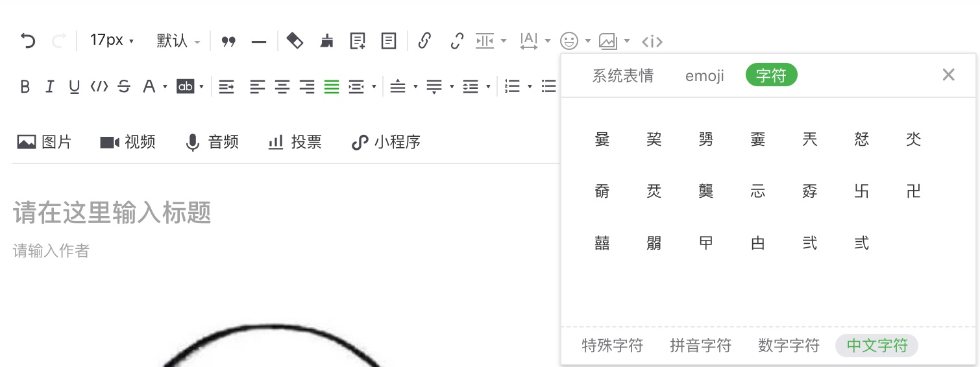The width and height of the screenshot is (980, 367).
Task: Insert the 兲 character
Action: click(x=810, y=139)
